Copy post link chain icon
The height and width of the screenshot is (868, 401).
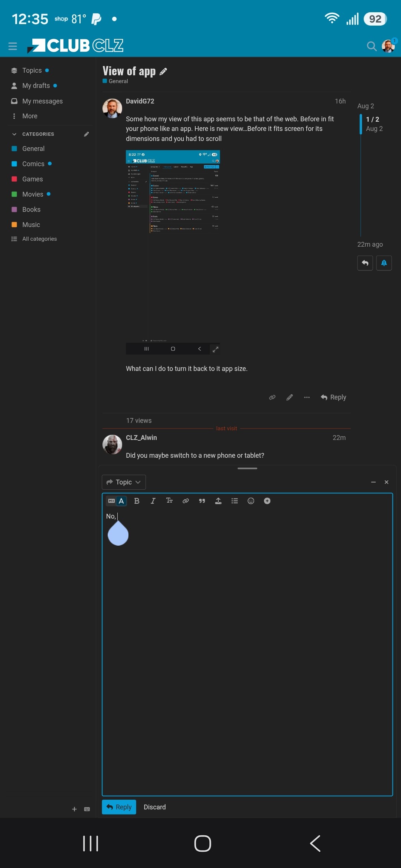pyautogui.click(x=272, y=397)
